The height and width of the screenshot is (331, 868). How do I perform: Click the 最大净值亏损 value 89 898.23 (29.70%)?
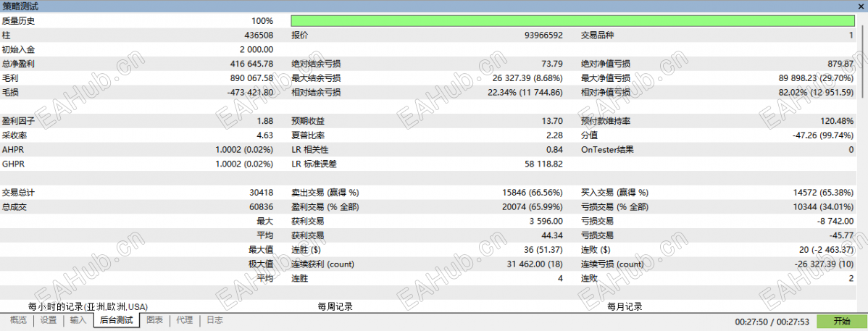point(816,78)
